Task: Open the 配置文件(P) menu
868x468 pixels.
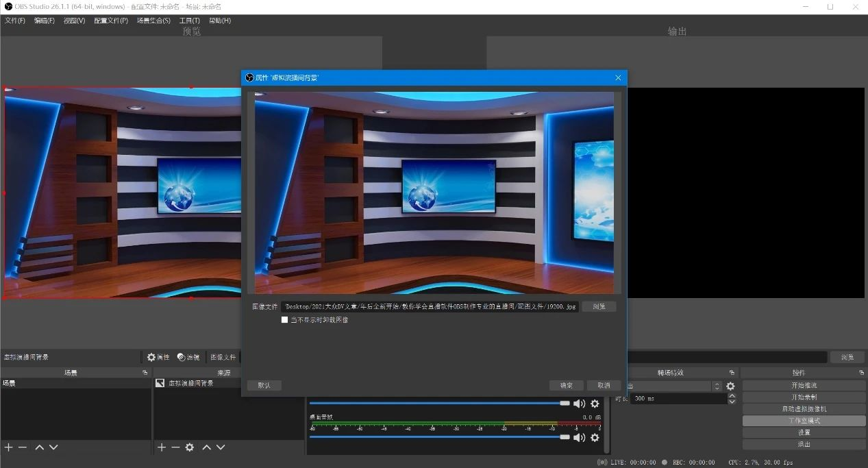Action: 111,21
